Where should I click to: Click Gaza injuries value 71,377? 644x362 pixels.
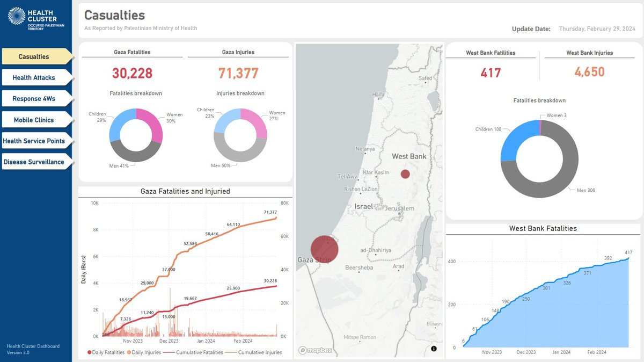238,74
